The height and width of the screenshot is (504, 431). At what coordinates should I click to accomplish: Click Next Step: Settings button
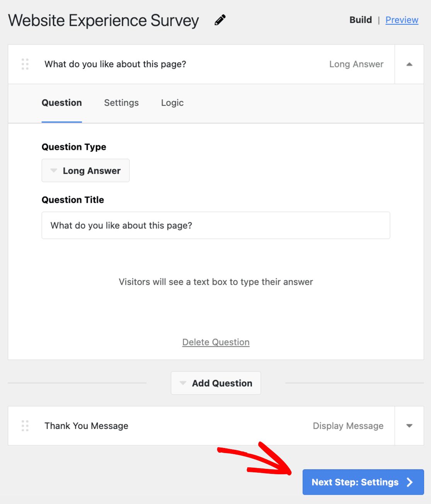363,482
